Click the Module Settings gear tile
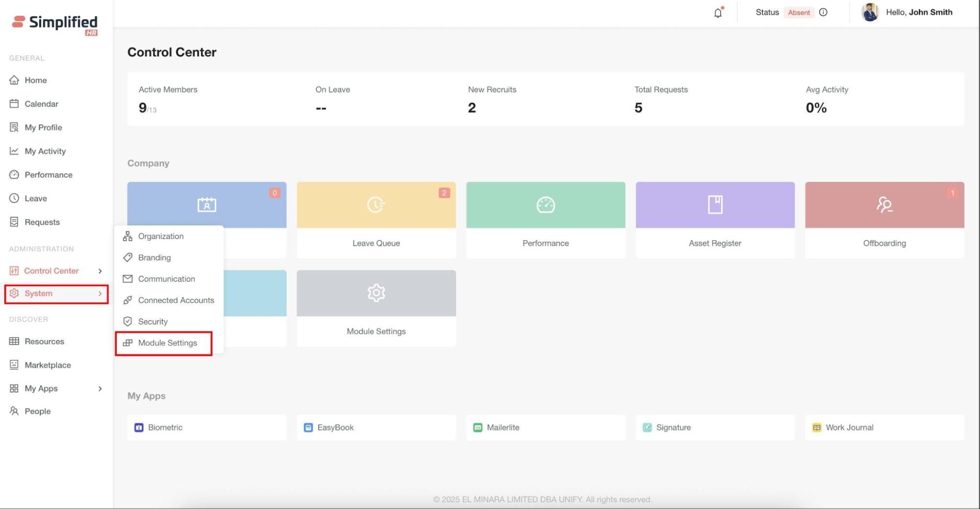The image size is (980, 509). coord(376,293)
